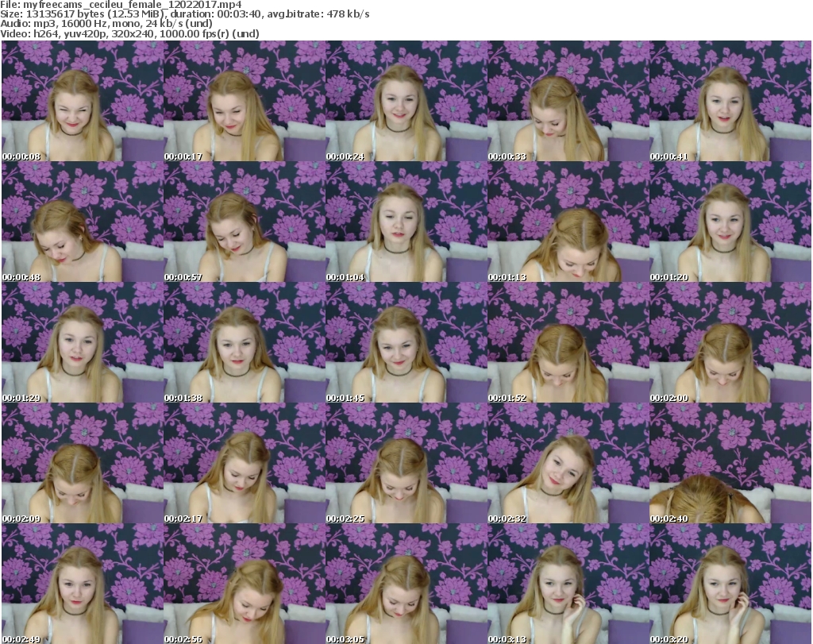Viewport: 813px width, 644px height.
Task: Click the 'Size: 13135617 bytes' info line
Action: (184, 14)
